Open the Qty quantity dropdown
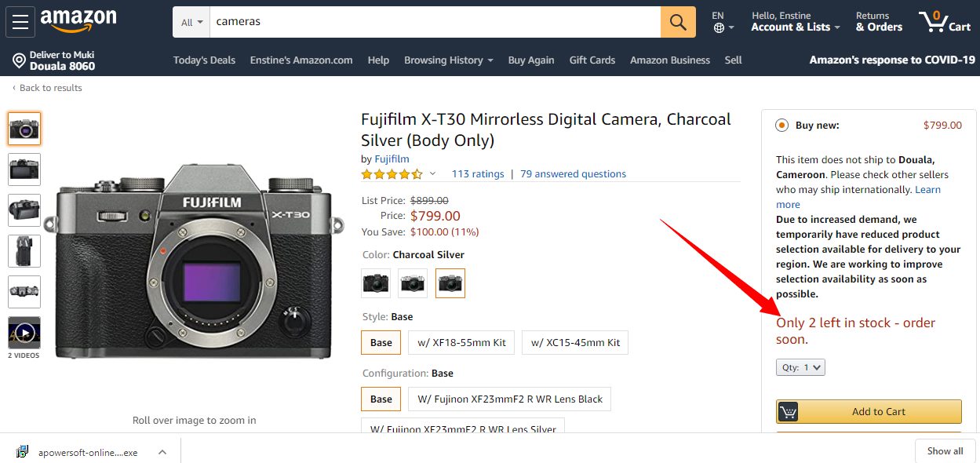 click(800, 366)
